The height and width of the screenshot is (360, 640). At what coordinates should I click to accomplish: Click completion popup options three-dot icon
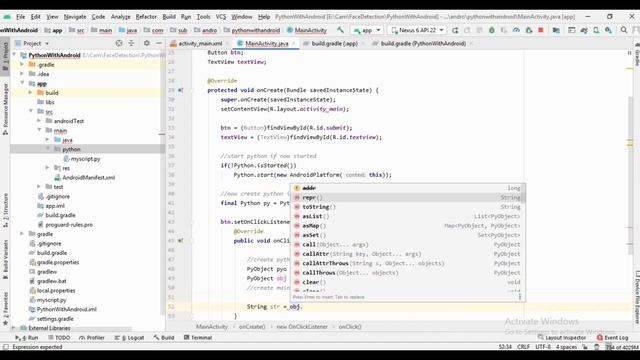click(520, 297)
